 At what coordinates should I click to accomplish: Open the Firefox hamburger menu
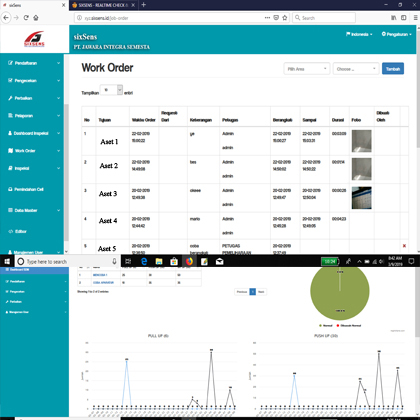click(x=415, y=18)
